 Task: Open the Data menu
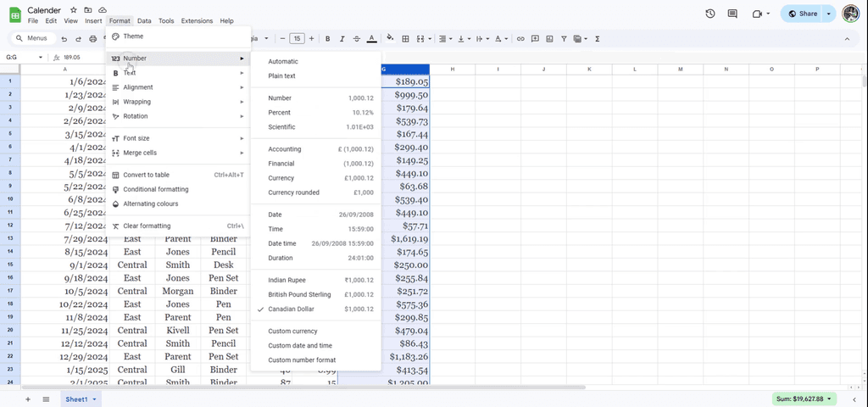[x=144, y=21]
